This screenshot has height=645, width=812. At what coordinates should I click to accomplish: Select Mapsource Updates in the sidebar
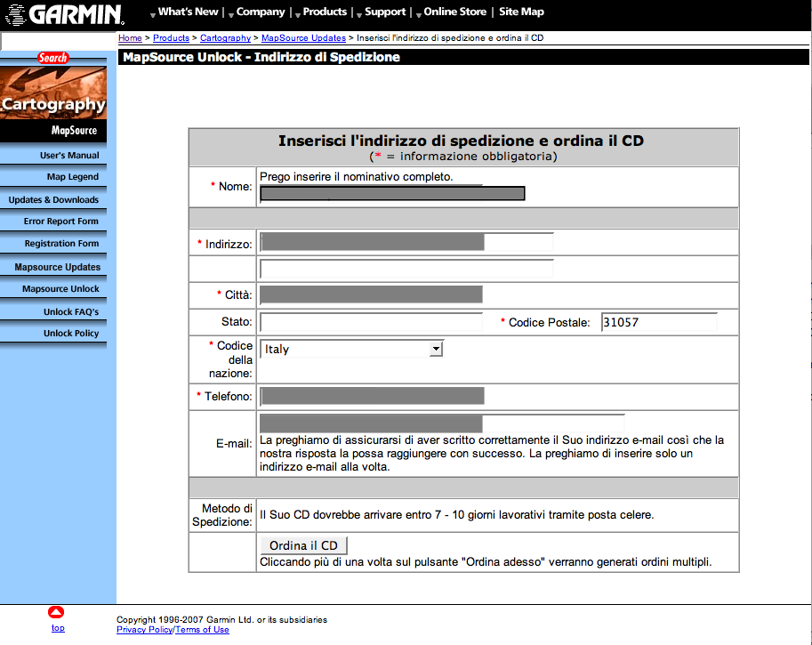point(58,267)
